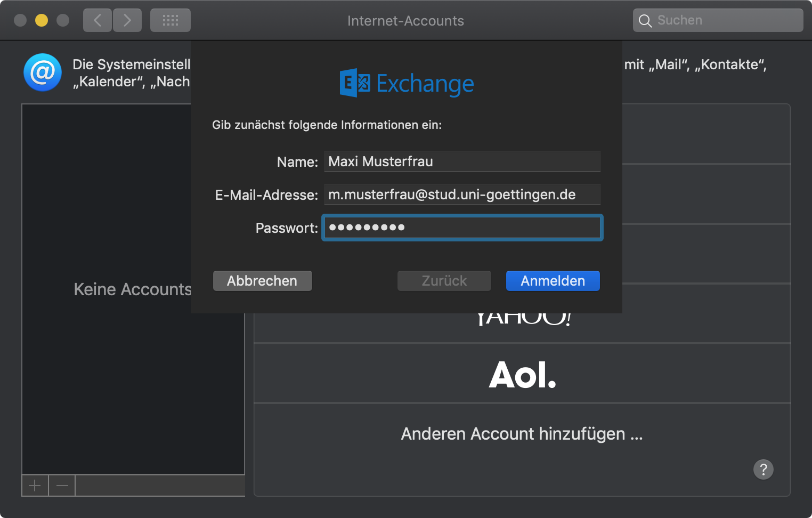The image size is (812, 518).
Task: Click the magnifier icon in search field
Action: (645, 21)
